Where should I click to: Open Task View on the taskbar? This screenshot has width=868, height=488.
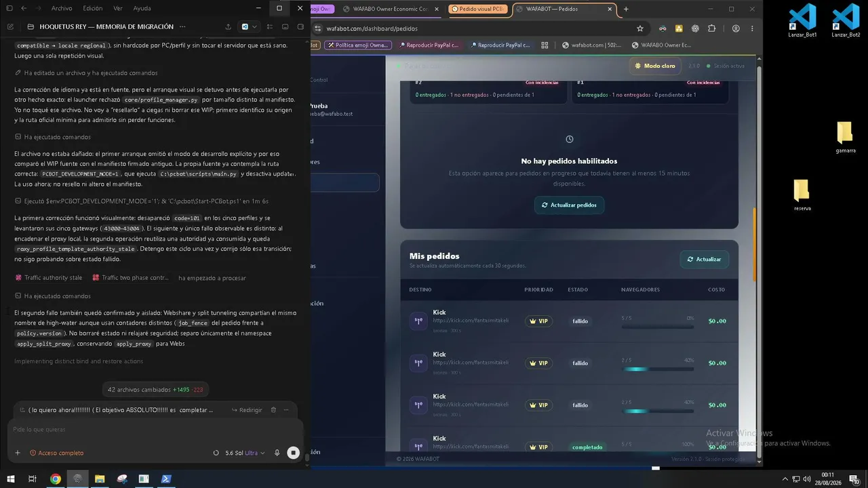coord(32,479)
